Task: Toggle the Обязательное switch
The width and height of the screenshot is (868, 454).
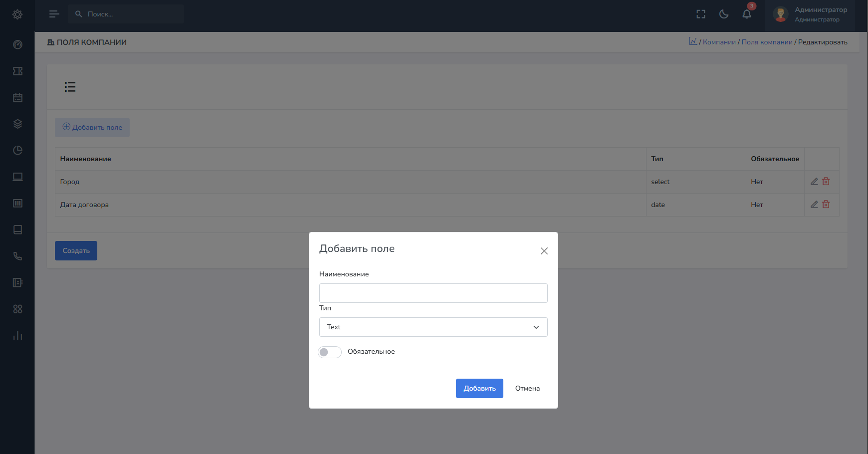Action: [330, 352]
